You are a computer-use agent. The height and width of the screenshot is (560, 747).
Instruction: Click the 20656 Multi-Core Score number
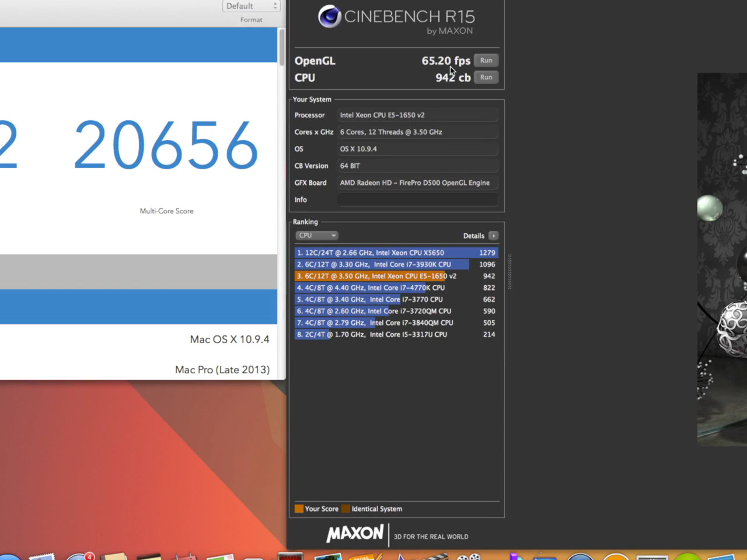point(166,145)
